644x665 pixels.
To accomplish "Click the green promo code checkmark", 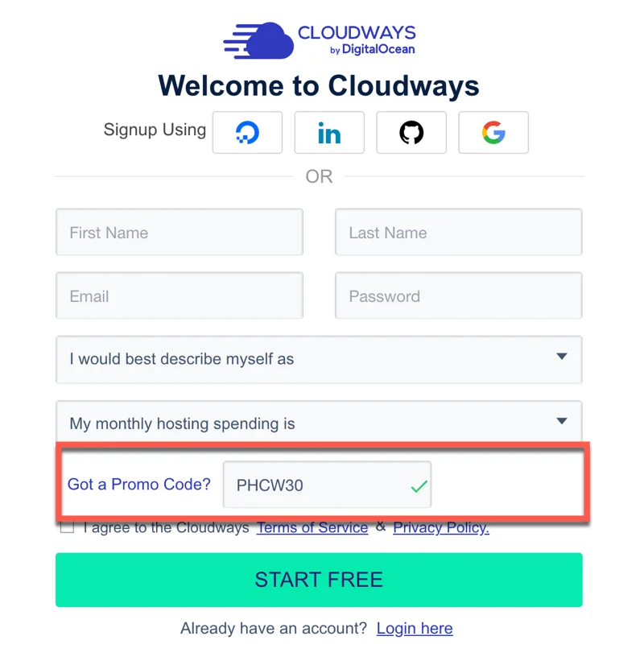I will (419, 486).
